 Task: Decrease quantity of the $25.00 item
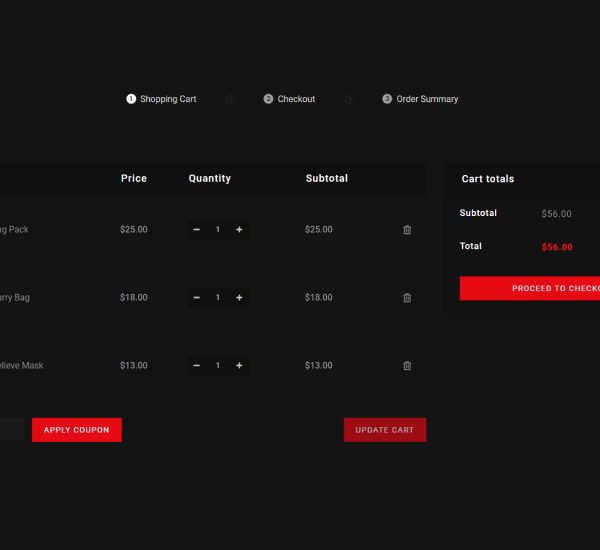pyautogui.click(x=196, y=230)
